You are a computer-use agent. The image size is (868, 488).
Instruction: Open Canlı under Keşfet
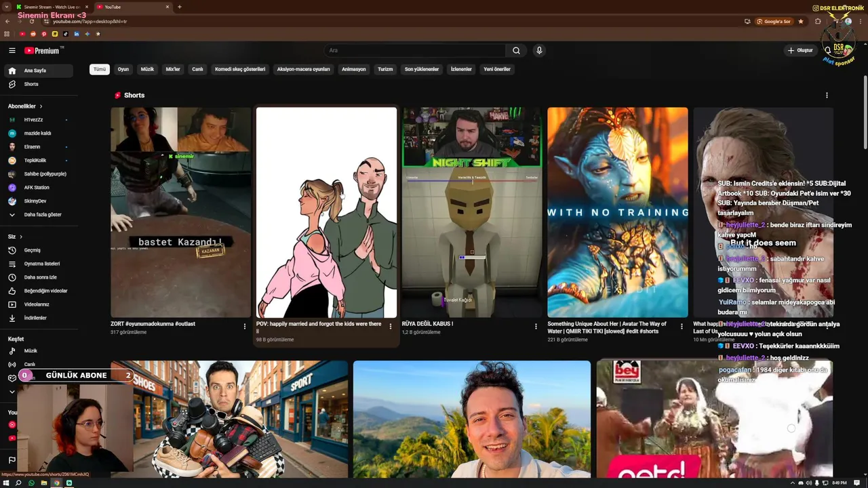[x=38, y=365]
